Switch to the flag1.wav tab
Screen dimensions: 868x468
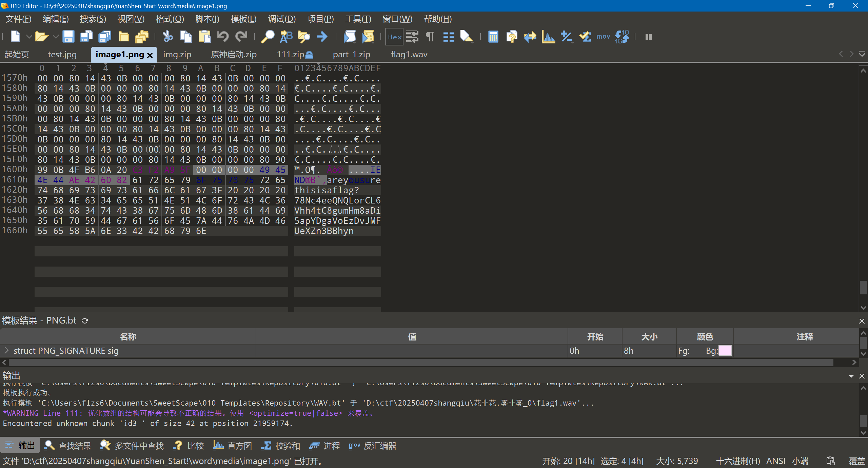tap(409, 55)
